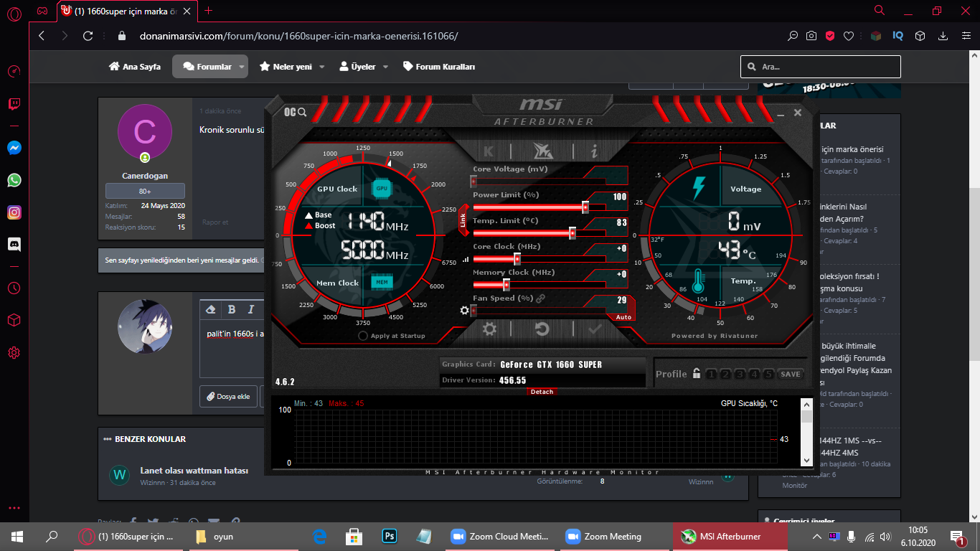Image resolution: width=980 pixels, height=551 pixels.
Task: Click the Afterburner jet logo icon
Action: tap(542, 151)
